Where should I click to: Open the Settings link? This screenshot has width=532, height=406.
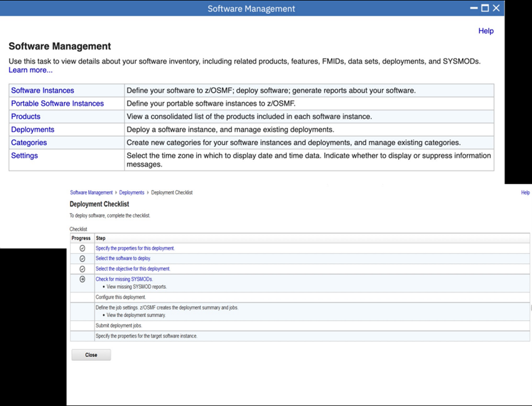coord(24,155)
